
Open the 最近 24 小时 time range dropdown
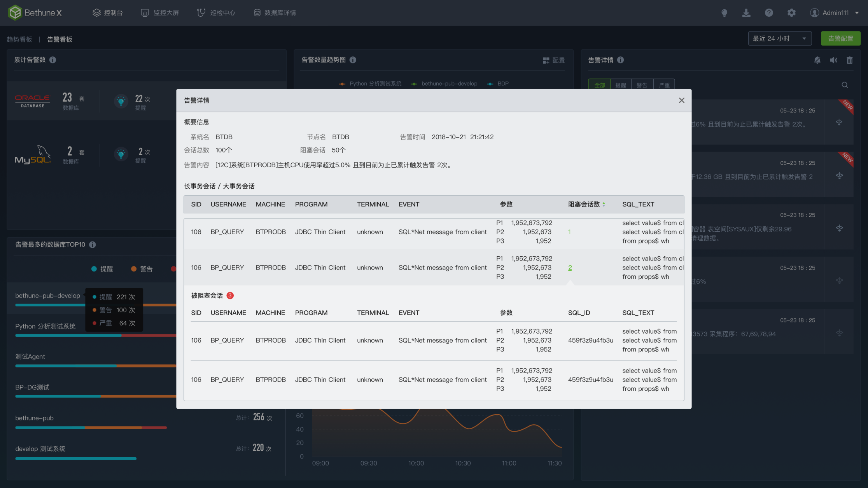[x=779, y=38]
